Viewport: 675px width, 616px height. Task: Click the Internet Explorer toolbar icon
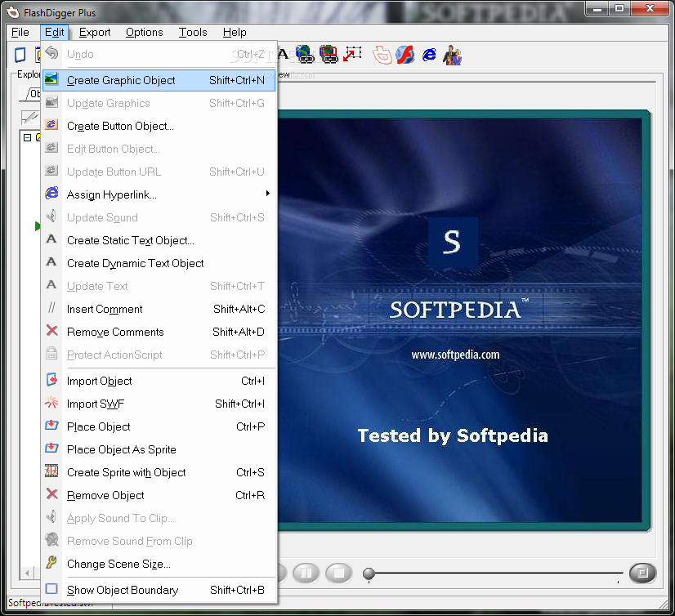click(x=429, y=55)
